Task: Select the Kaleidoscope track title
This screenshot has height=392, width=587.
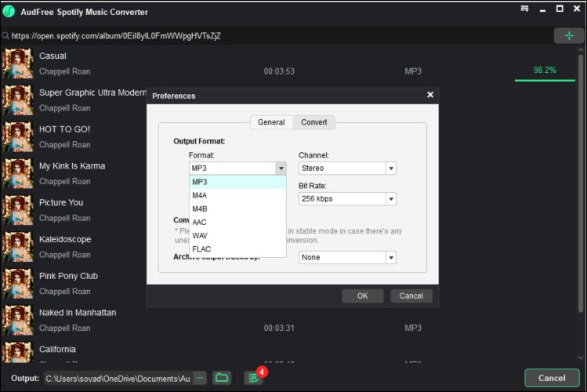Action: [x=65, y=239]
